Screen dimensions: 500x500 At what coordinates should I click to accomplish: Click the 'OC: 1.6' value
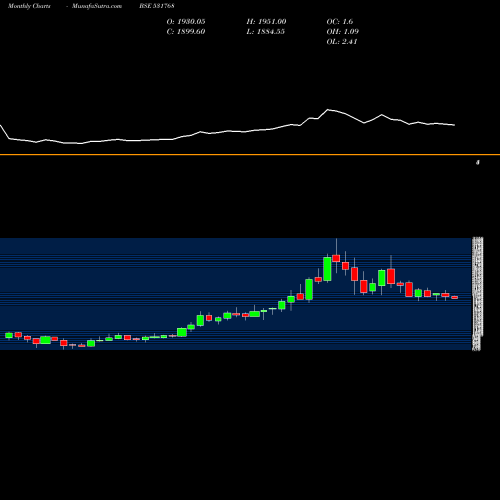coord(340,22)
